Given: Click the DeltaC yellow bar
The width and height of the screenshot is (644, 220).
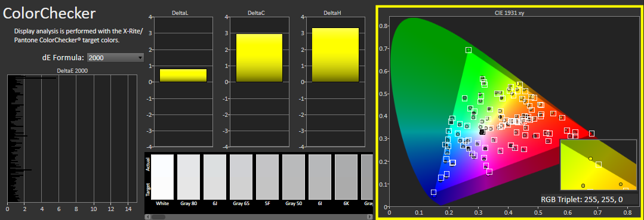Looking at the screenshot, I should [259, 58].
